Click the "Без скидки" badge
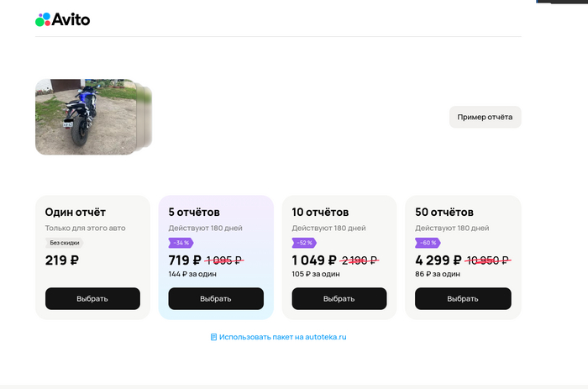The width and height of the screenshot is (588, 389). [x=64, y=243]
